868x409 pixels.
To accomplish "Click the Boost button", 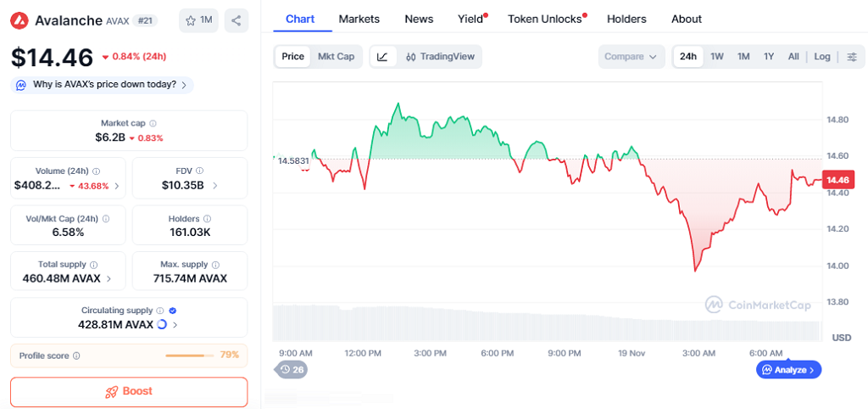I will [x=129, y=391].
